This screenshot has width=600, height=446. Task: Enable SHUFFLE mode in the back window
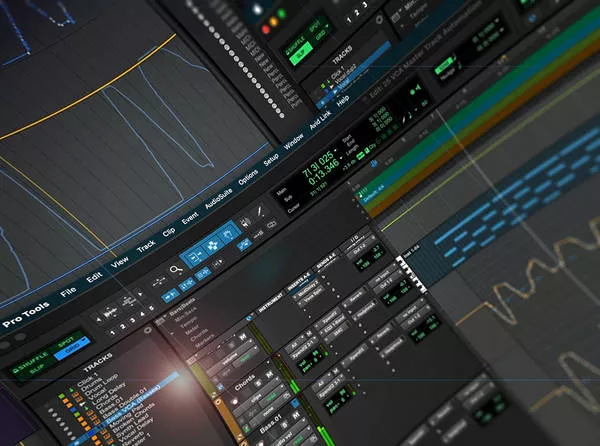coord(295,45)
